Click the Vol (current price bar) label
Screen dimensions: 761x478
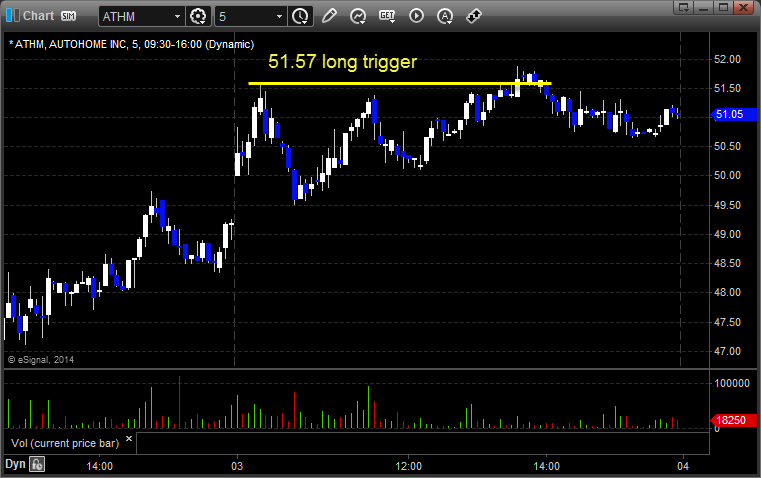pyautogui.click(x=65, y=443)
